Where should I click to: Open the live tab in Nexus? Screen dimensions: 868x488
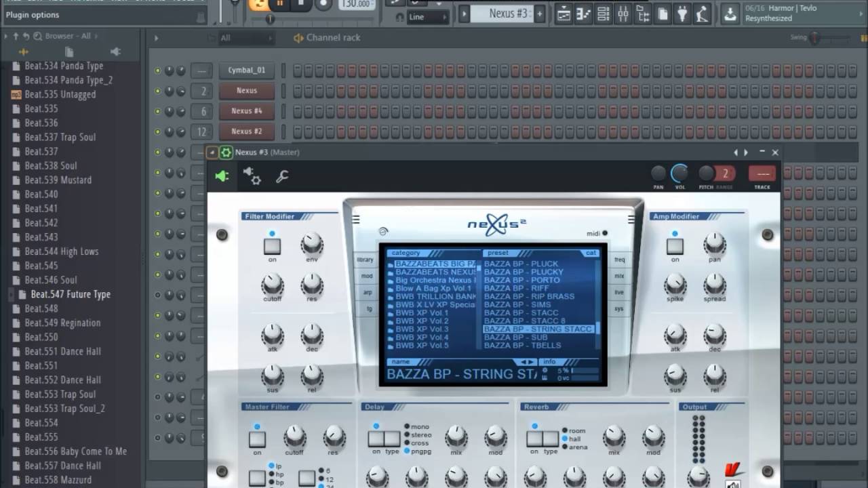coord(619,292)
